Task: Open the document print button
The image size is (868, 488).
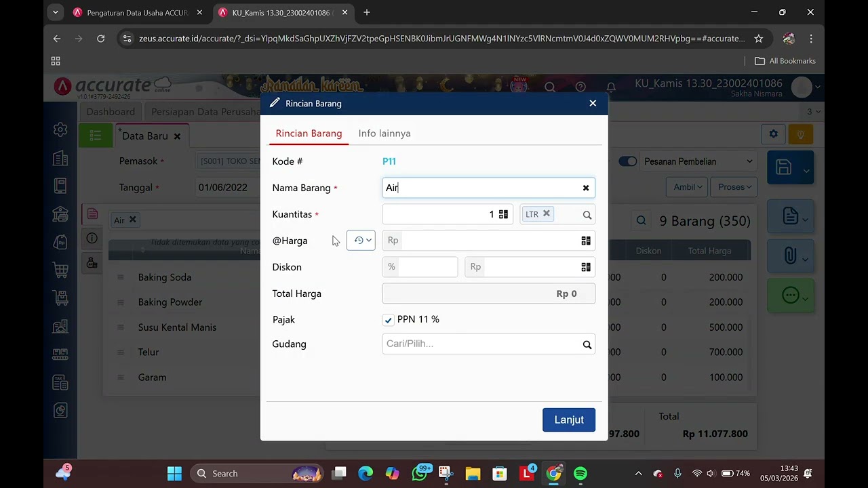Action: tap(790, 217)
